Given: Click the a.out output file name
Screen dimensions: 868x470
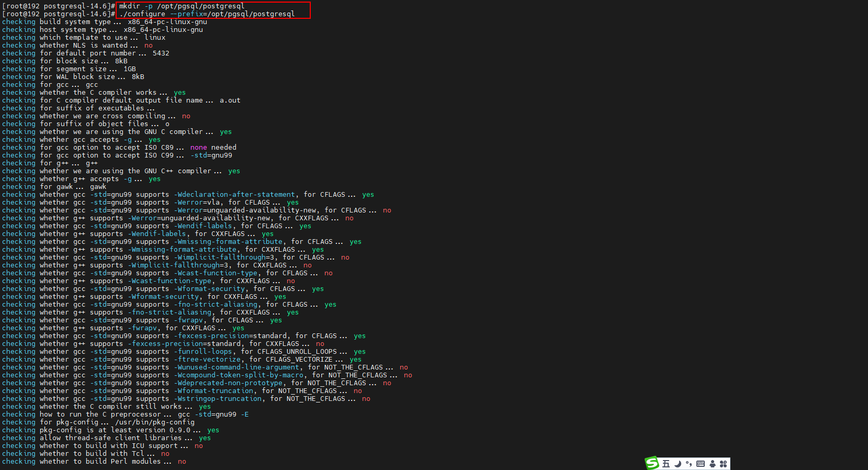Looking at the screenshot, I should tap(230, 100).
